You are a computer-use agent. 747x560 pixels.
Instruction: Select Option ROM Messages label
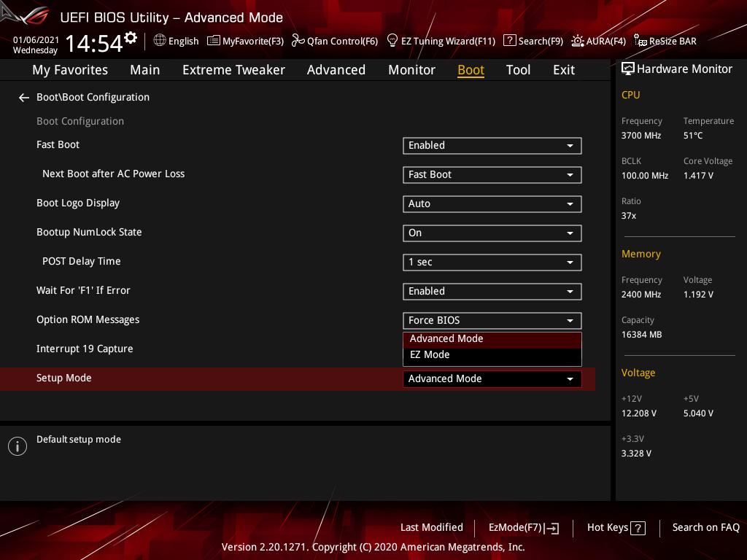tap(88, 320)
